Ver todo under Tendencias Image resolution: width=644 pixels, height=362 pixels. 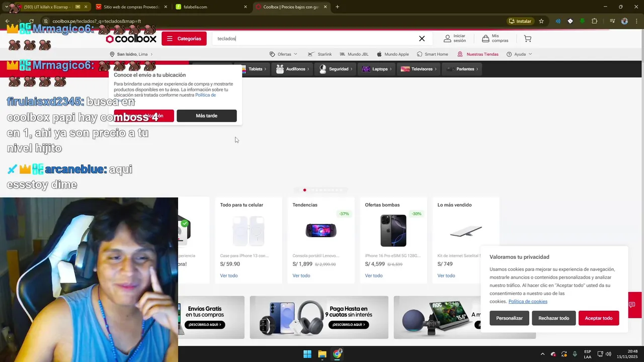pyautogui.click(x=301, y=276)
